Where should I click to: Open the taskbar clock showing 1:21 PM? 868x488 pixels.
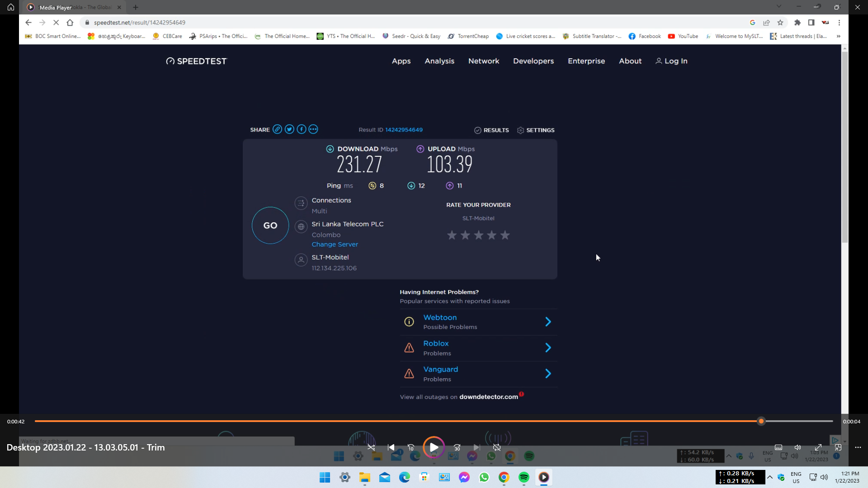pos(847,477)
